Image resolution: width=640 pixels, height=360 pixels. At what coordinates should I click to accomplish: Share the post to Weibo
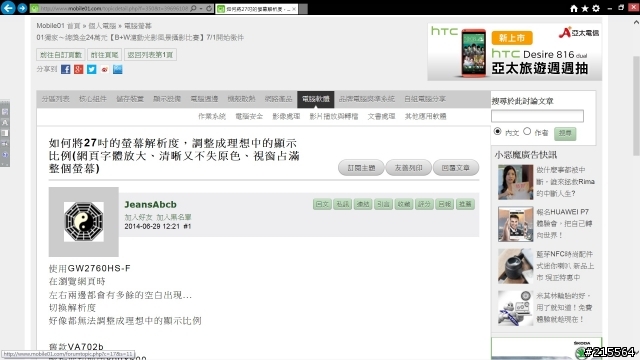tap(104, 69)
